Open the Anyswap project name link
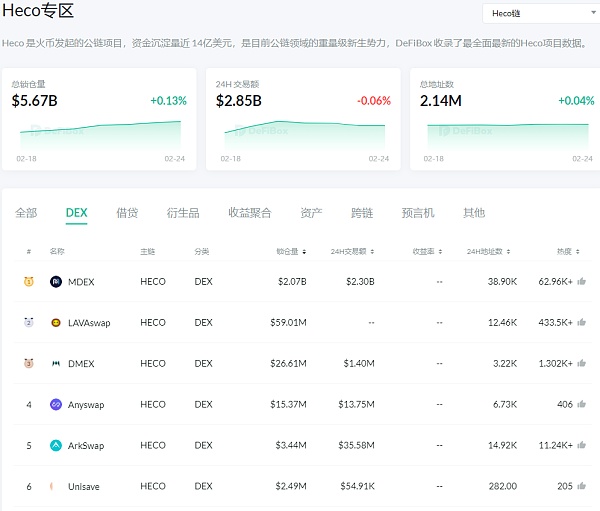Viewport: 600px width, 511px height. (x=85, y=405)
